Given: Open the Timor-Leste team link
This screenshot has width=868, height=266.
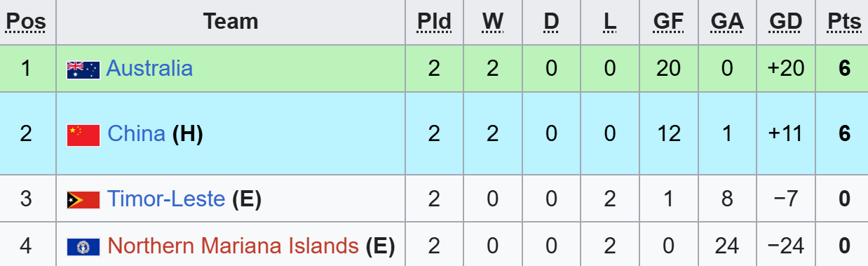Looking at the screenshot, I should coord(166,199).
